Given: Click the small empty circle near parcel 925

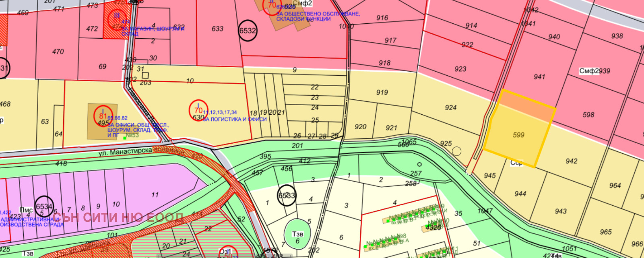Looking at the screenshot, I should pos(456,151).
